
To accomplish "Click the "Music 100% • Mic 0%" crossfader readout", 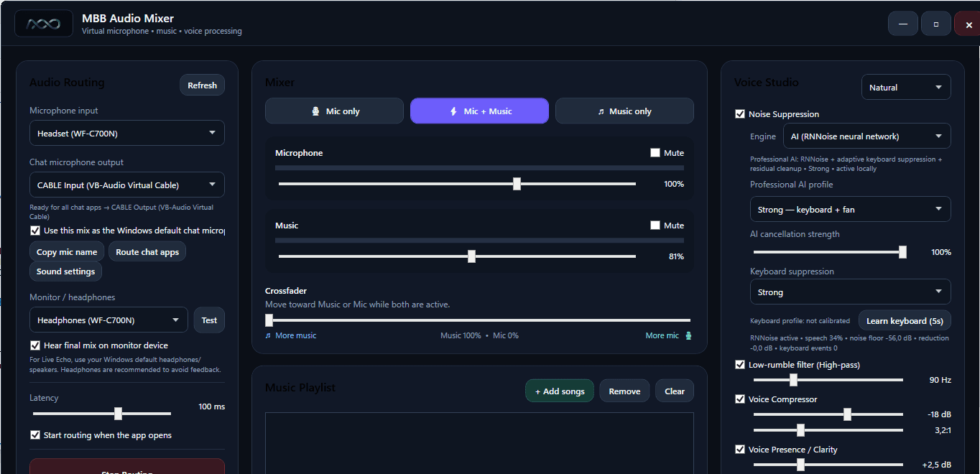I will pyautogui.click(x=479, y=335).
